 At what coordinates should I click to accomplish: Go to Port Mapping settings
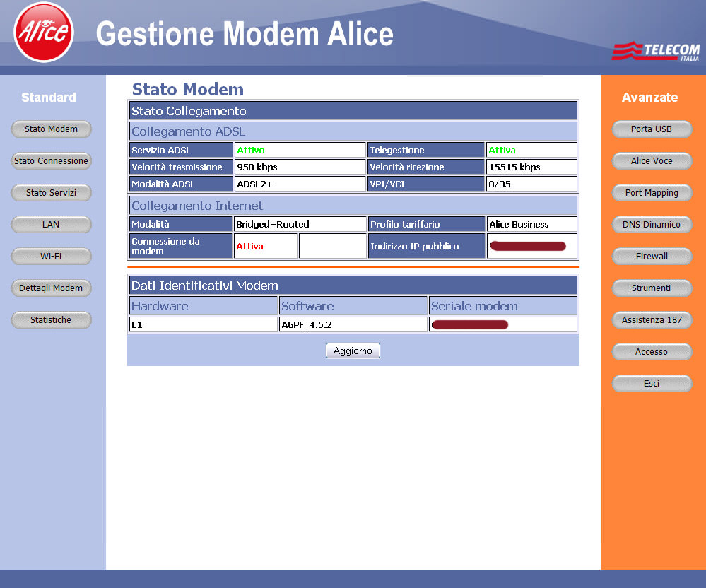pyautogui.click(x=652, y=193)
